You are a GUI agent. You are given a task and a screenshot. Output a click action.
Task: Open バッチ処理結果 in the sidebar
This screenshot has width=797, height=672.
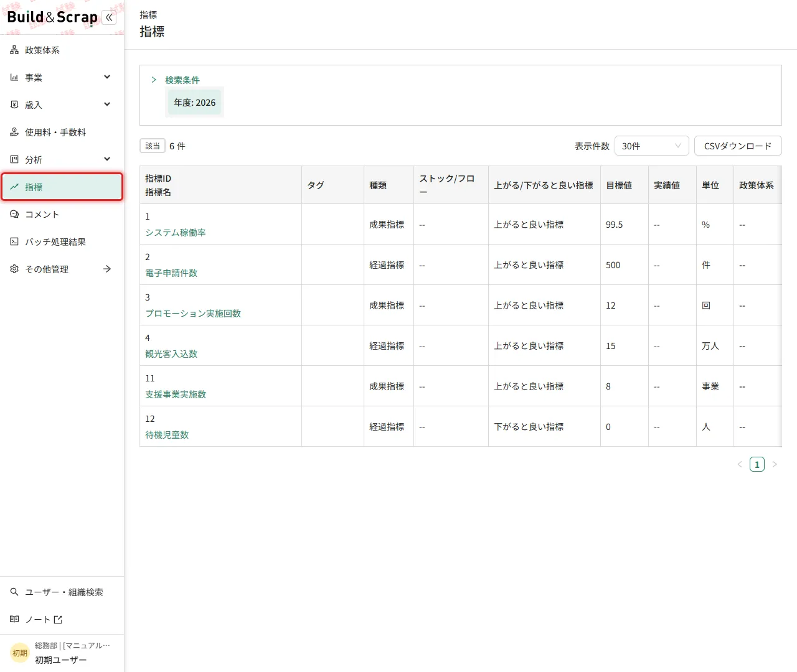(x=62, y=242)
